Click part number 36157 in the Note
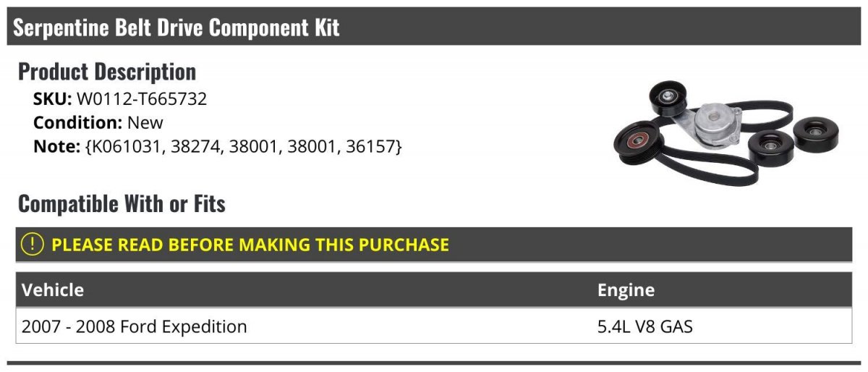868x372 pixels. pos(371,146)
